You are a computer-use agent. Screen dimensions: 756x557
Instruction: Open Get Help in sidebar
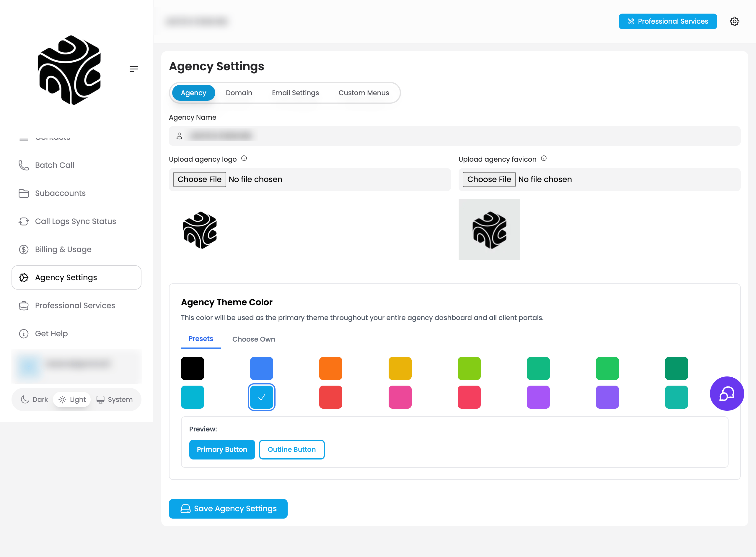coord(76,333)
